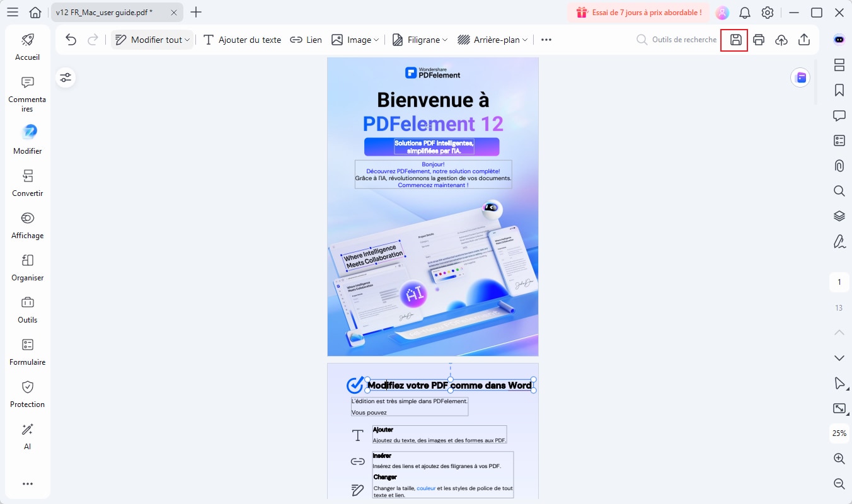Show more sidebar options (three dots)
This screenshot has height=504, width=852.
[x=27, y=484]
